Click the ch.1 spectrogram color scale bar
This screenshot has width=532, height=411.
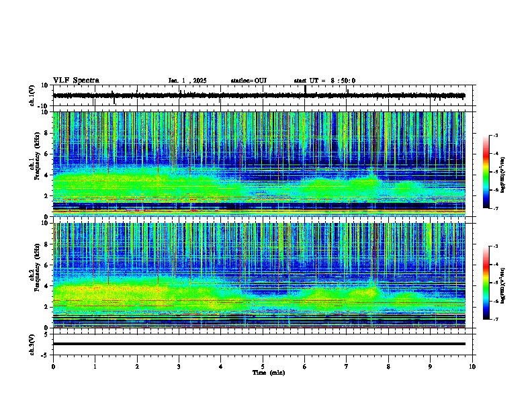(x=486, y=172)
